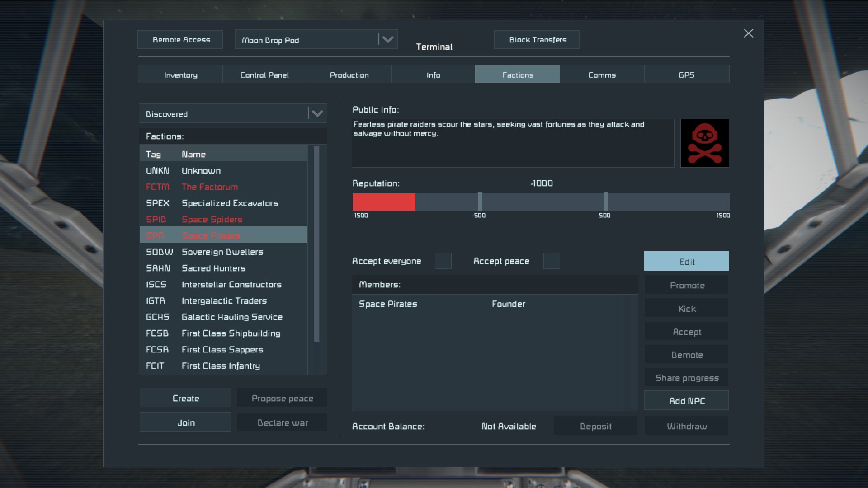Switch to the Inventory tab
868x488 pixels.
point(180,74)
